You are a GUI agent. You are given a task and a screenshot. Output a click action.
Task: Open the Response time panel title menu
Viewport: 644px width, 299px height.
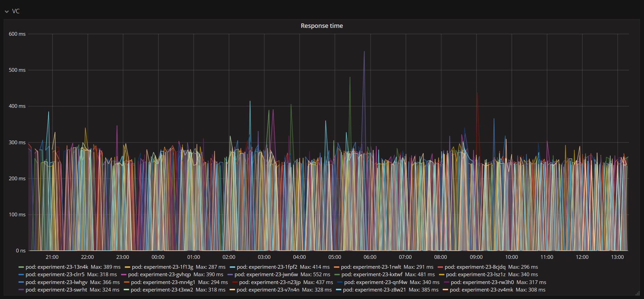pyautogui.click(x=322, y=26)
